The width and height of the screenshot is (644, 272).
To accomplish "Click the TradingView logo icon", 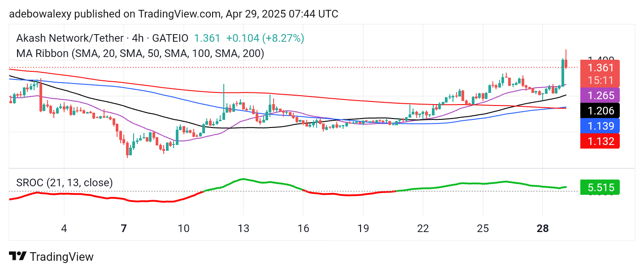I will coord(17,256).
